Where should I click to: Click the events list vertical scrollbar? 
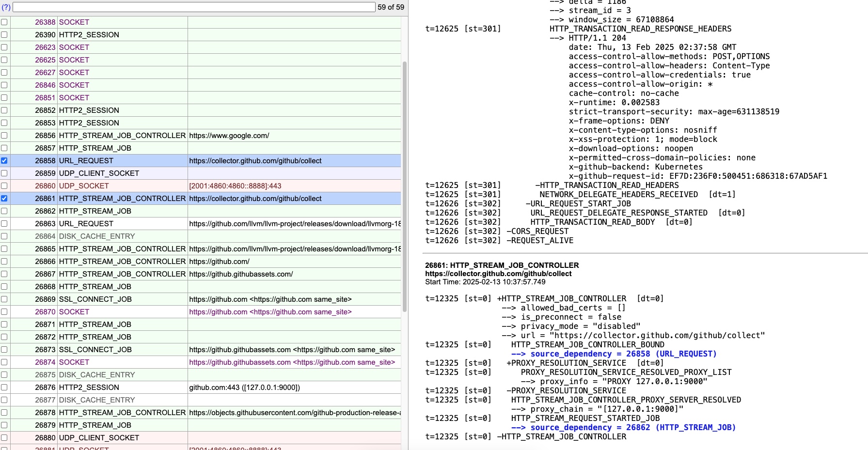click(x=405, y=186)
